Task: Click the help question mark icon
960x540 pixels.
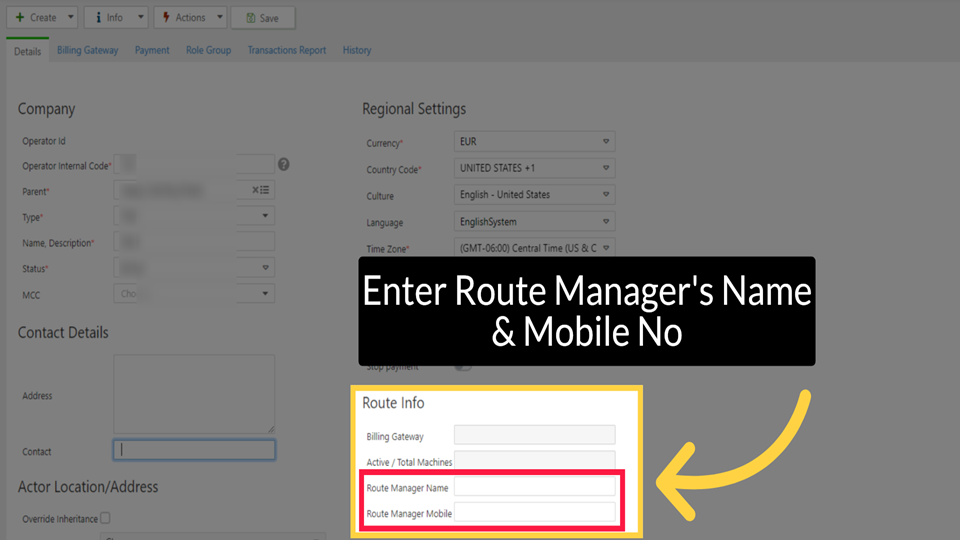Action: point(284,164)
